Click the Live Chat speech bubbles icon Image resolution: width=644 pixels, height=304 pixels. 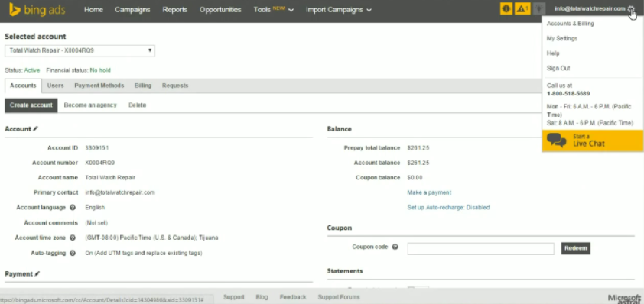point(557,141)
